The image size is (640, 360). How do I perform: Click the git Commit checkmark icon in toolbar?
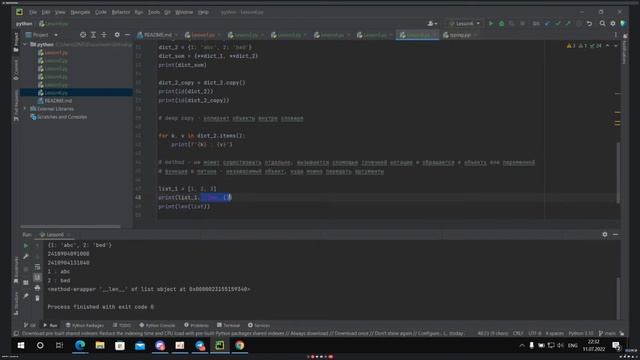click(x=558, y=24)
